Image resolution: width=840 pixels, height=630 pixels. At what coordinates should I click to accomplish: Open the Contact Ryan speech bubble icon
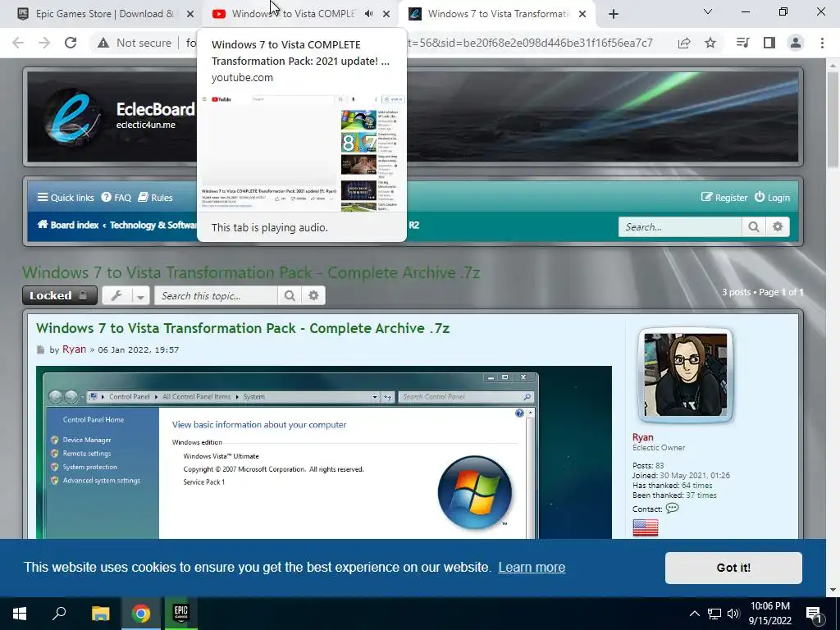[672, 509]
